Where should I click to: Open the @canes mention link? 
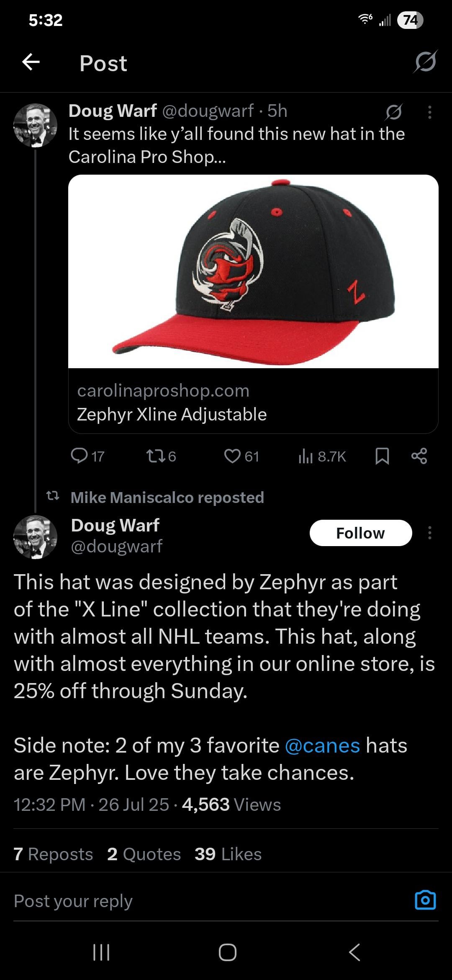(x=322, y=745)
